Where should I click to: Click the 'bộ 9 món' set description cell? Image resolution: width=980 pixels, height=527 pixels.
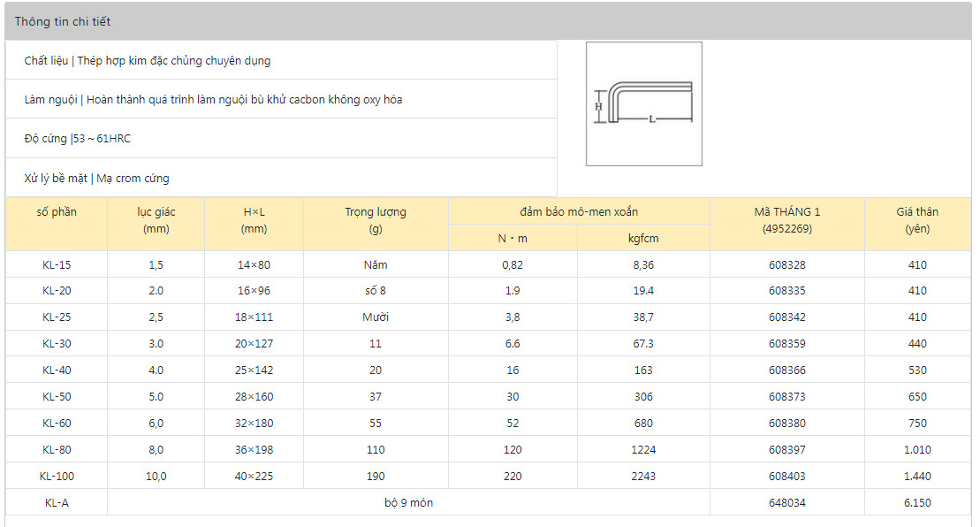coord(408,502)
